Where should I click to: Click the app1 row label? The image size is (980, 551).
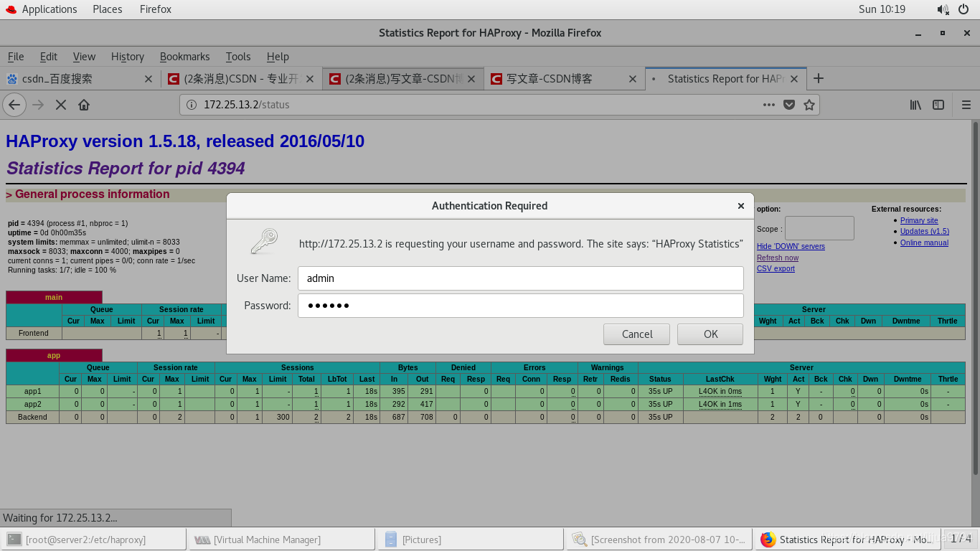[33, 392]
